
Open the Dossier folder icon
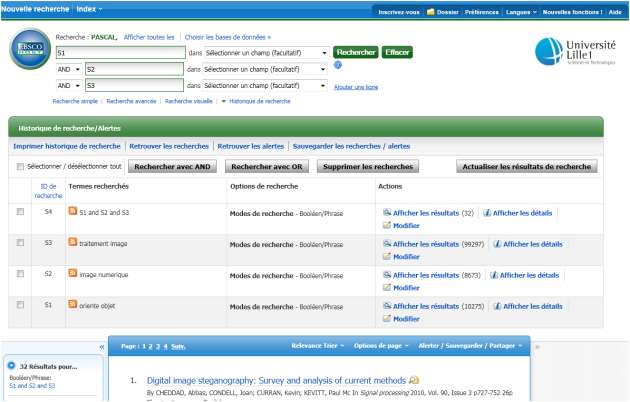(430, 12)
